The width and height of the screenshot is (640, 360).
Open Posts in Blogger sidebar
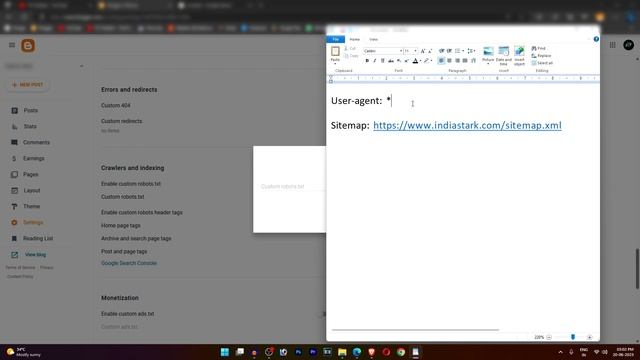pos(30,110)
